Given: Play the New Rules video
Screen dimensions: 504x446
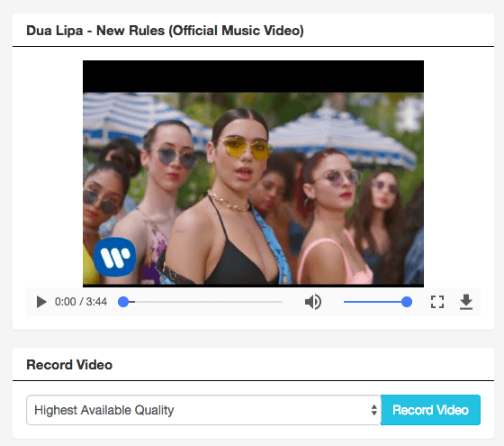Looking at the screenshot, I should (41, 302).
